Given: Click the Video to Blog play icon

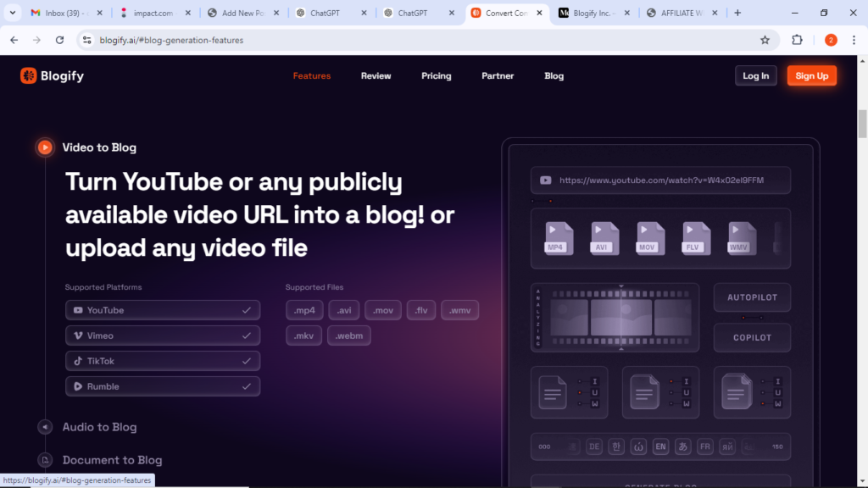Looking at the screenshot, I should (x=45, y=147).
